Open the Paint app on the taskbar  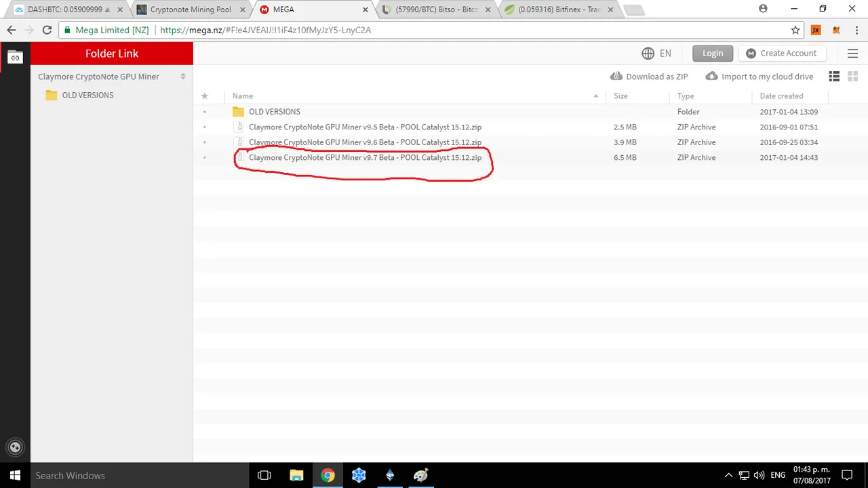pos(421,475)
